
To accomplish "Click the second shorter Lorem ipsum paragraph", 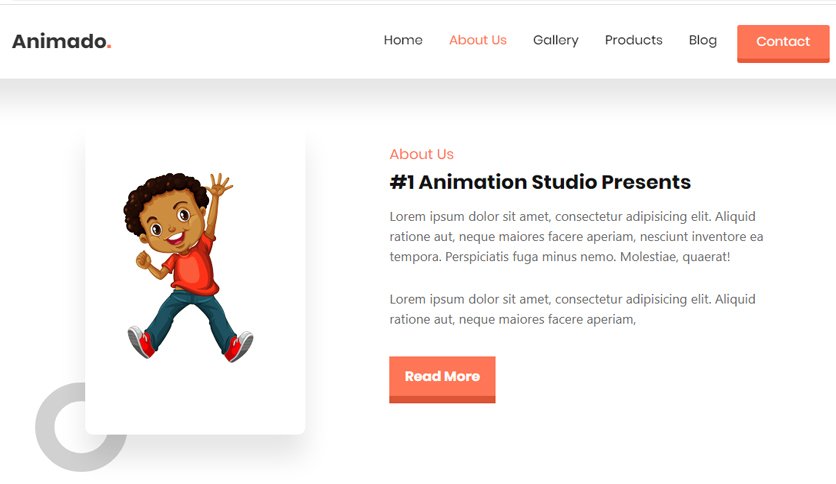I will tap(572, 309).
